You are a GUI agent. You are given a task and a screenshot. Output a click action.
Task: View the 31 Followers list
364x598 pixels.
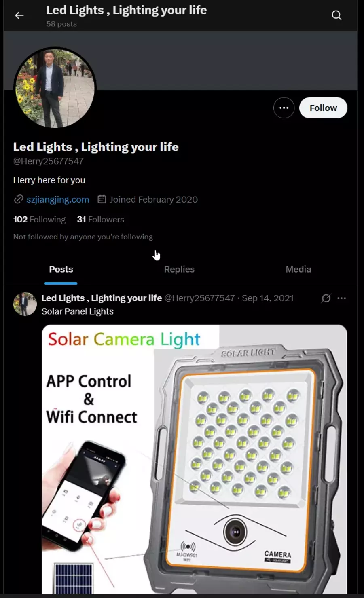101,219
